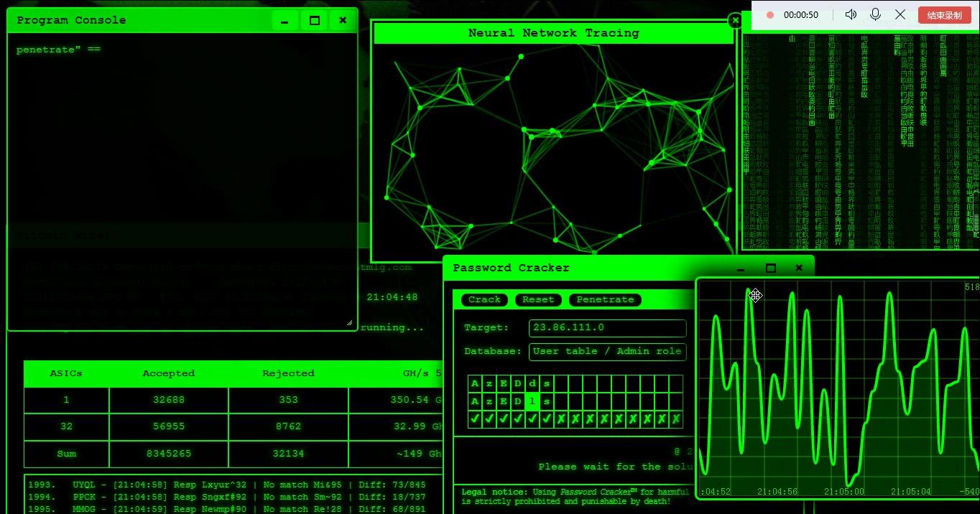Click the 'Please wait for the solu' message

[616, 467]
